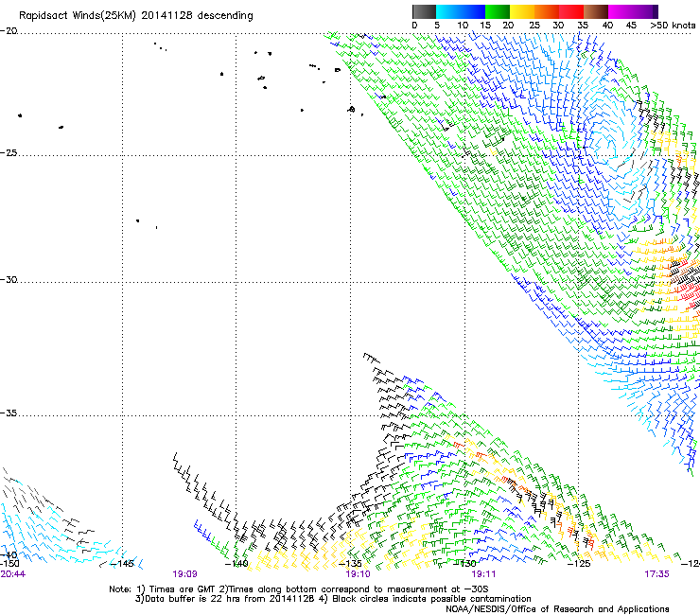
Task: Click the note line "3)Data buffer is 22 hrs"
Action: 333,599
